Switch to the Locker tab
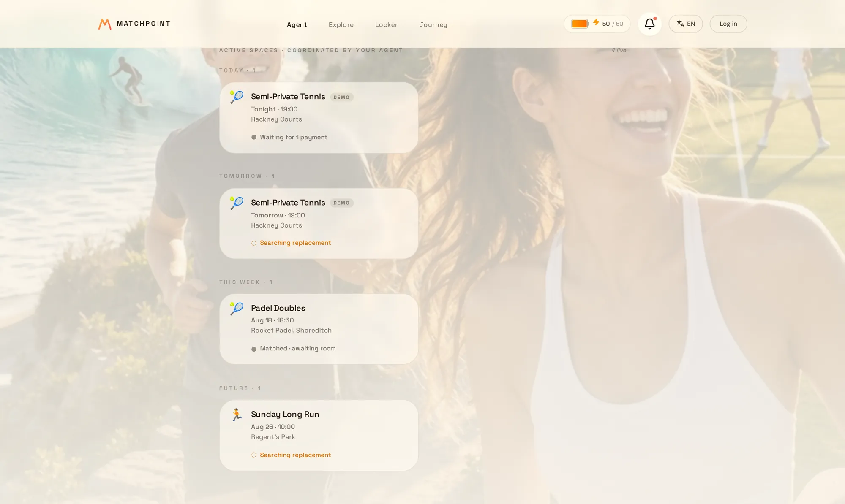The width and height of the screenshot is (845, 504). click(x=387, y=24)
